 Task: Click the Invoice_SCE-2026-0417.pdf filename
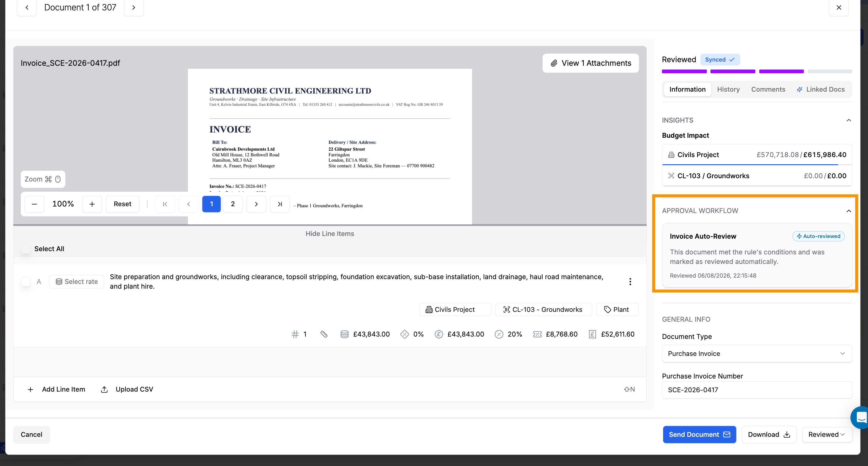tap(70, 63)
